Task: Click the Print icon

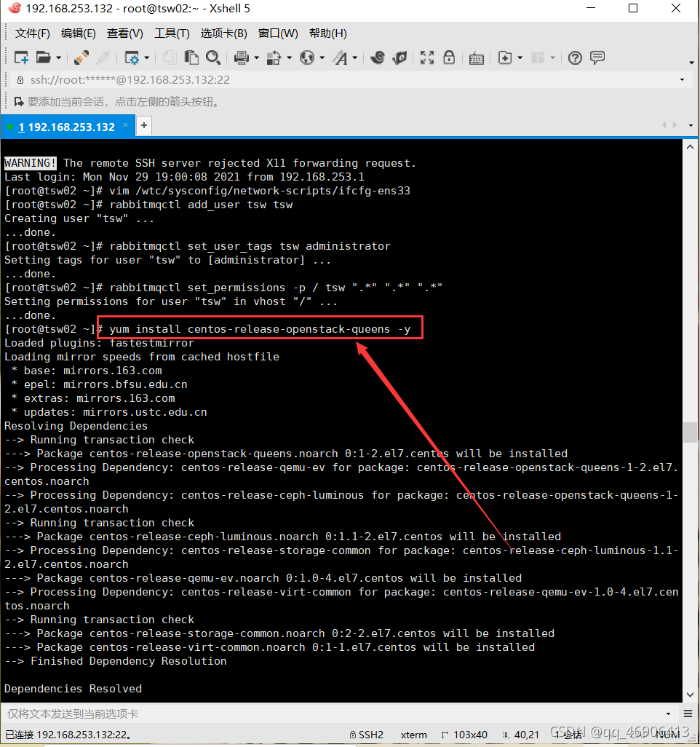Action: [x=242, y=58]
